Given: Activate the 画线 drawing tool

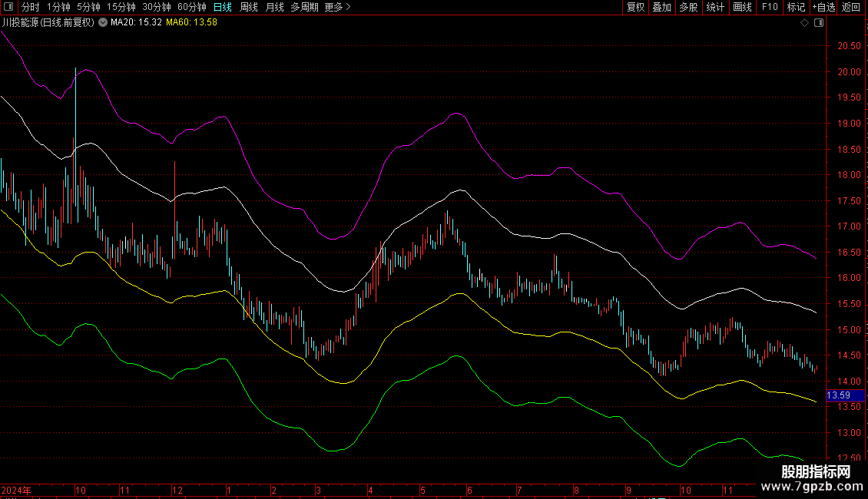Looking at the screenshot, I should click(742, 7).
